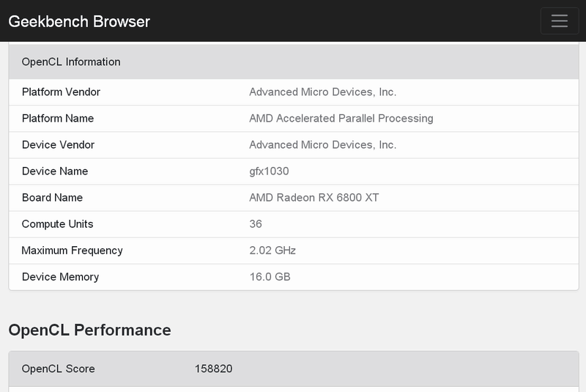Image resolution: width=586 pixels, height=392 pixels.
Task: Click the Platform Name label
Action: tap(58, 119)
